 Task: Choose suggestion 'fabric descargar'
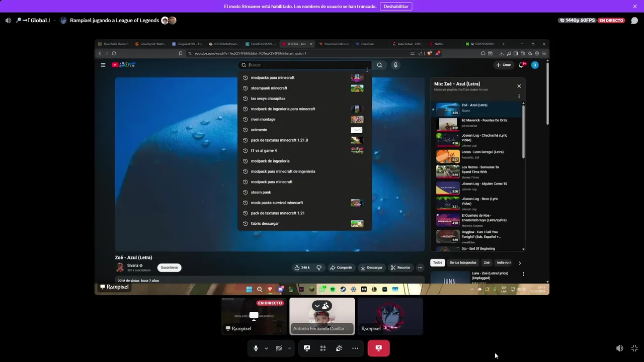pyautogui.click(x=304, y=223)
